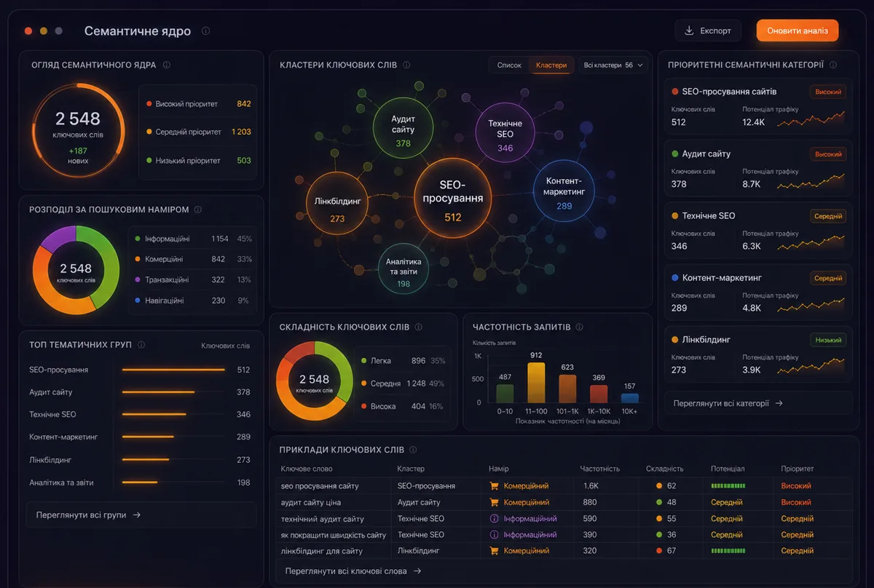Image resolution: width=874 pixels, height=588 pixels.
Task: Click info icon beside Частотність запитів
Action: [x=579, y=327]
